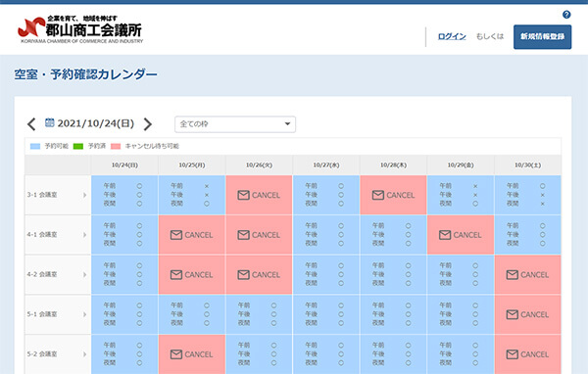Click the 10/24(日) column header
This screenshot has width=588, height=374.
pos(124,164)
